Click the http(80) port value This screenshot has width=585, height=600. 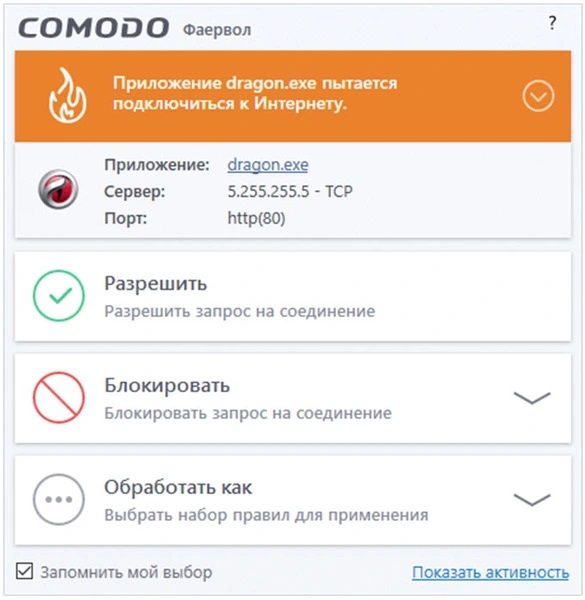click(x=256, y=218)
